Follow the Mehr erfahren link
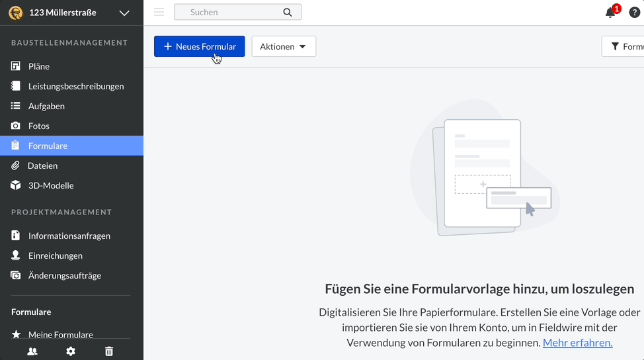Viewport: 644px width, 360px height. point(577,343)
